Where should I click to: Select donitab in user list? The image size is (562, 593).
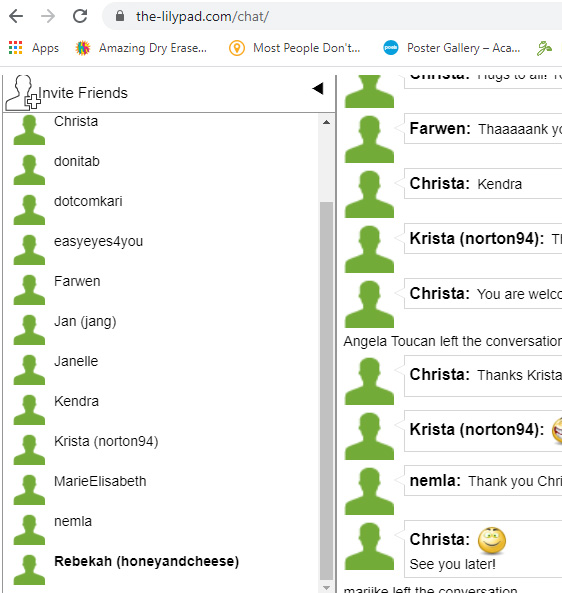(x=77, y=161)
